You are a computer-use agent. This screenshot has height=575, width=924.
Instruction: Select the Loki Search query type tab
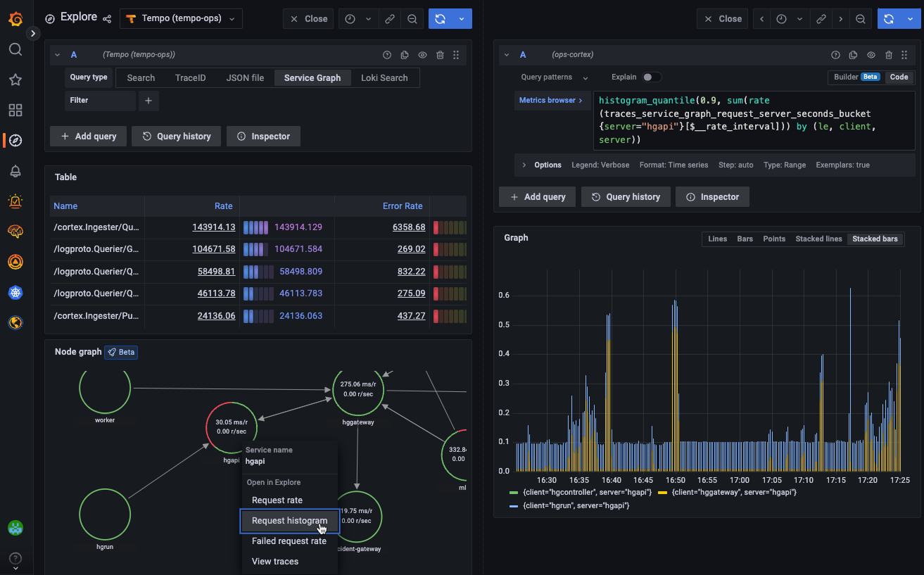(x=384, y=78)
